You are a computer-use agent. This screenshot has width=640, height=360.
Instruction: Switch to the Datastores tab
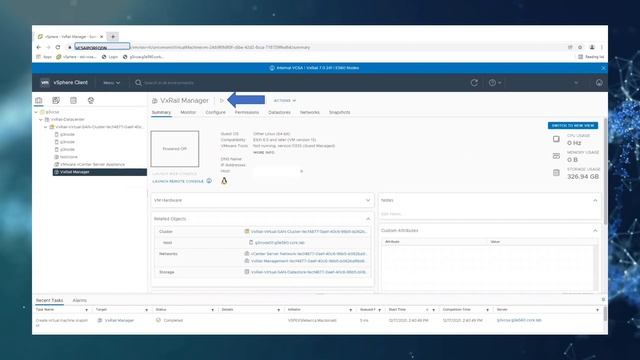pos(280,112)
